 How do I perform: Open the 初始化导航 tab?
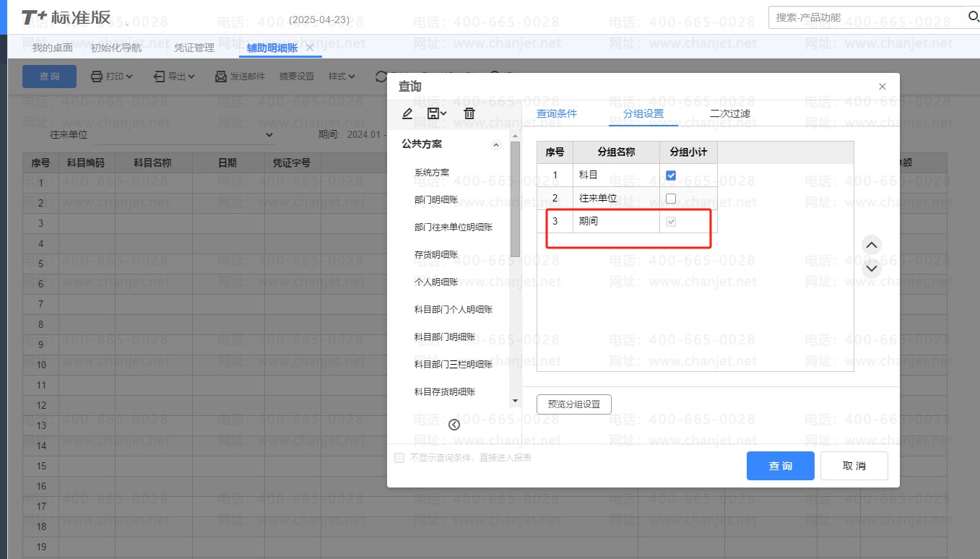(116, 48)
